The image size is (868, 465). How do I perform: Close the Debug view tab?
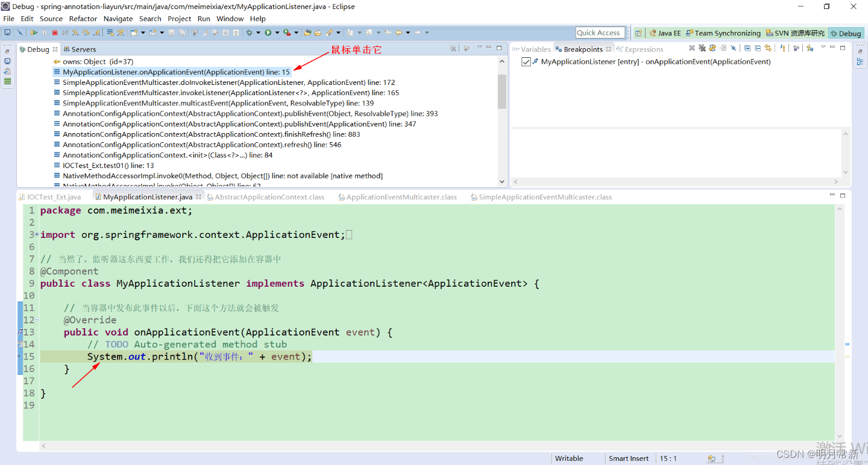coord(55,49)
